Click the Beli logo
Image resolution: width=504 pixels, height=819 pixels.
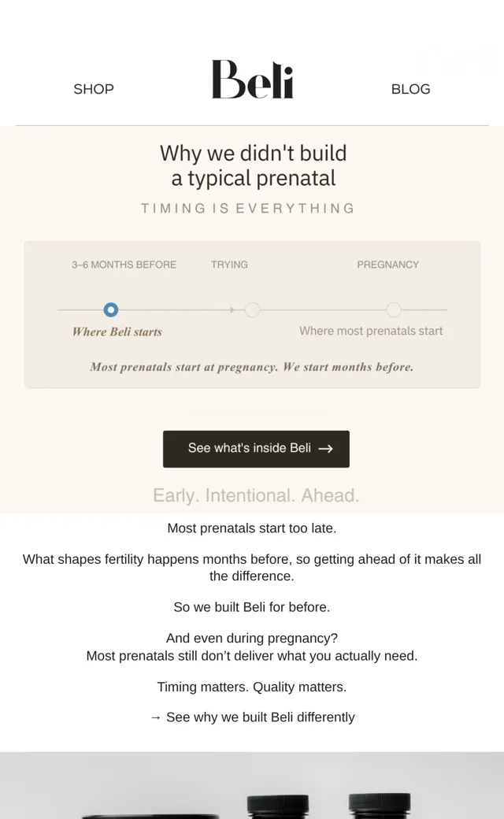tap(252, 79)
